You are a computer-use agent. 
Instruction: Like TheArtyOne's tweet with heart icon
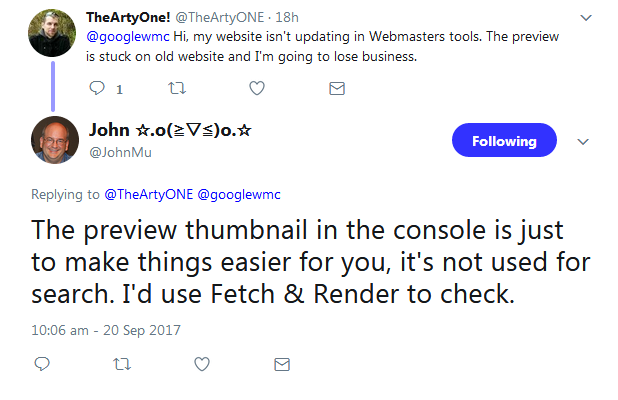(257, 88)
